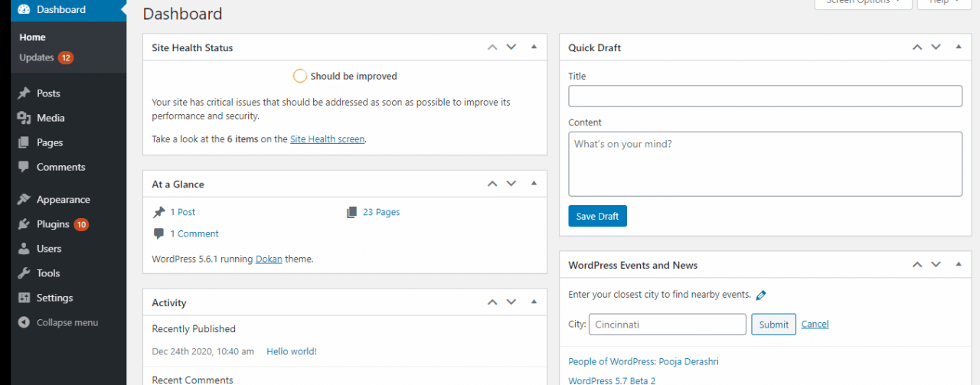This screenshot has height=385, width=980.
Task: Open People of WordPress: Pooja Derashri link
Action: 643,361
